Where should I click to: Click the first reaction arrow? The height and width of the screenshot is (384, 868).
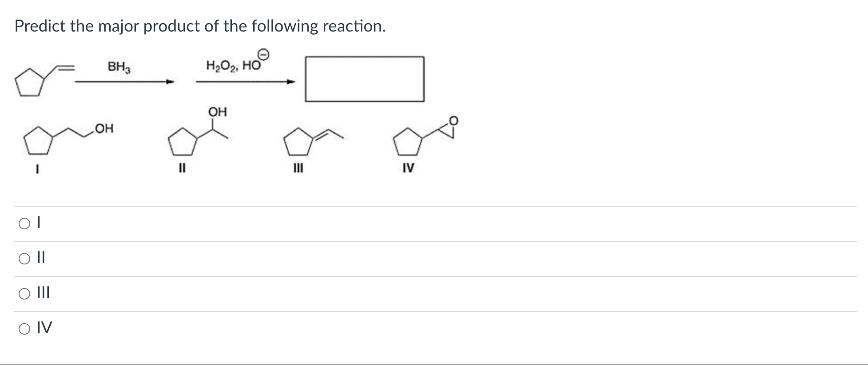point(123,82)
